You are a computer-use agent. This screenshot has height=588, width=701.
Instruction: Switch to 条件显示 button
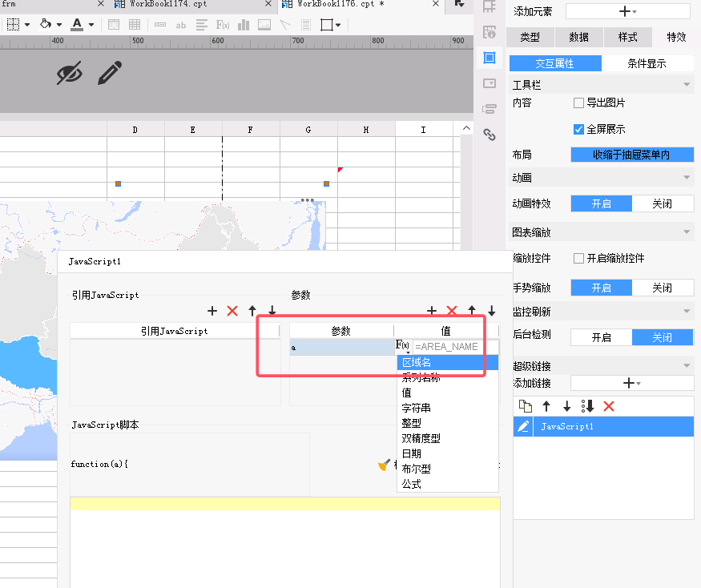[x=647, y=63]
